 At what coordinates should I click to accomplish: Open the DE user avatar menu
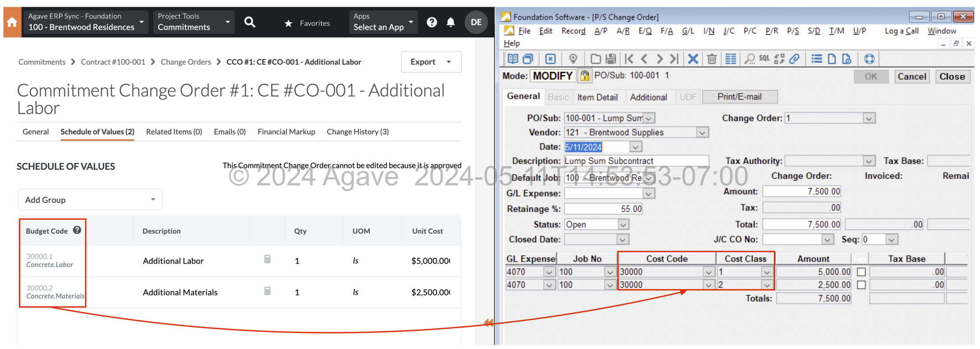click(476, 22)
